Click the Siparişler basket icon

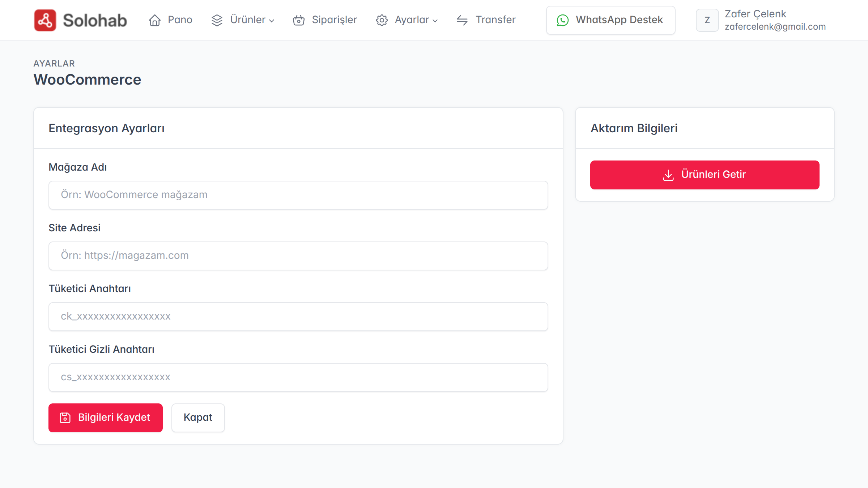pyautogui.click(x=299, y=20)
